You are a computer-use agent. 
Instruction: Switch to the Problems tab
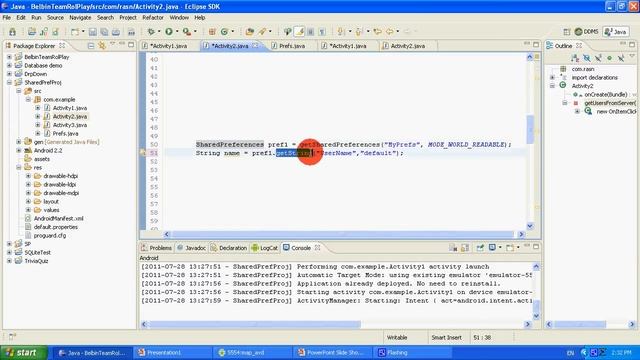(x=157, y=248)
